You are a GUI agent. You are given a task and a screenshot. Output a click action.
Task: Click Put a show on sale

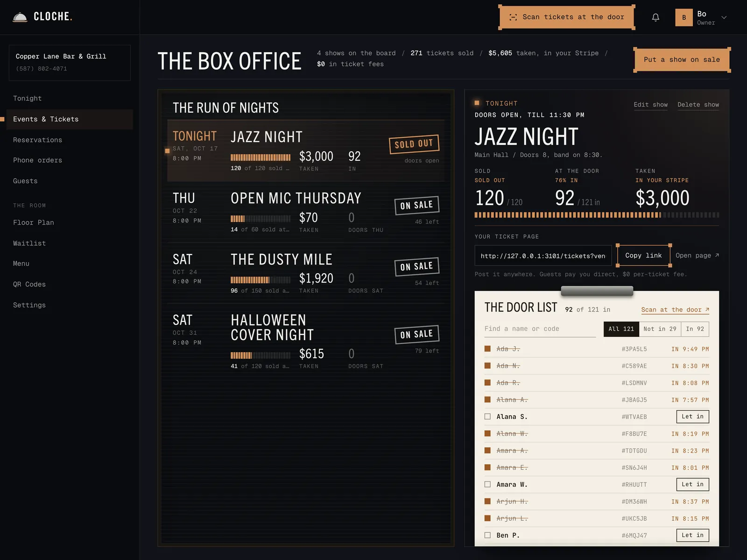[x=682, y=60]
